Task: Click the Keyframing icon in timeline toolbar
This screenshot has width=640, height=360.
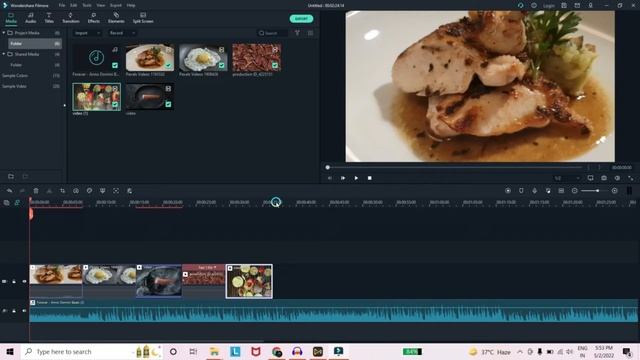Action: 129,191
